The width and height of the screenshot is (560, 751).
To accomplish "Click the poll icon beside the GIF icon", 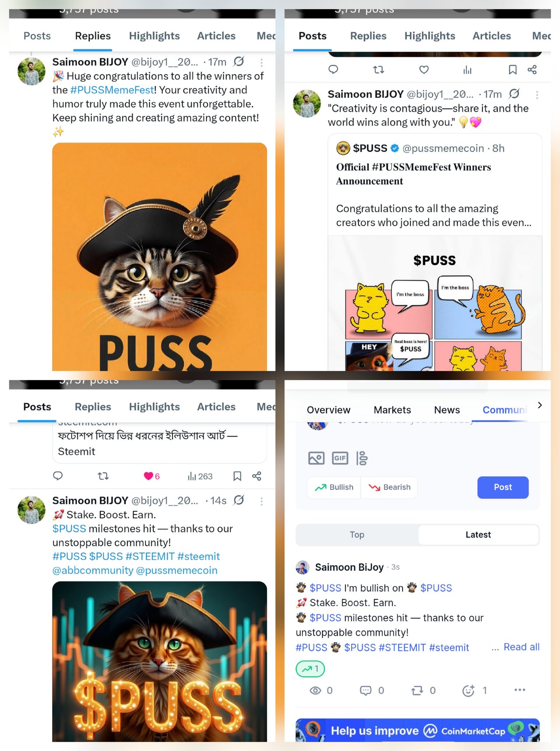I will pyautogui.click(x=362, y=458).
